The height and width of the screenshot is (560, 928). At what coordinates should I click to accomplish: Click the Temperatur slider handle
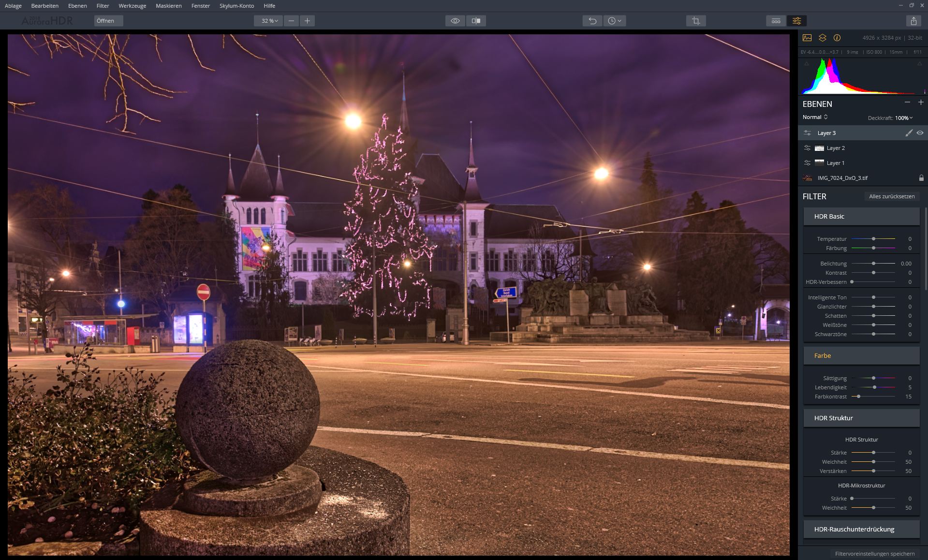click(873, 239)
